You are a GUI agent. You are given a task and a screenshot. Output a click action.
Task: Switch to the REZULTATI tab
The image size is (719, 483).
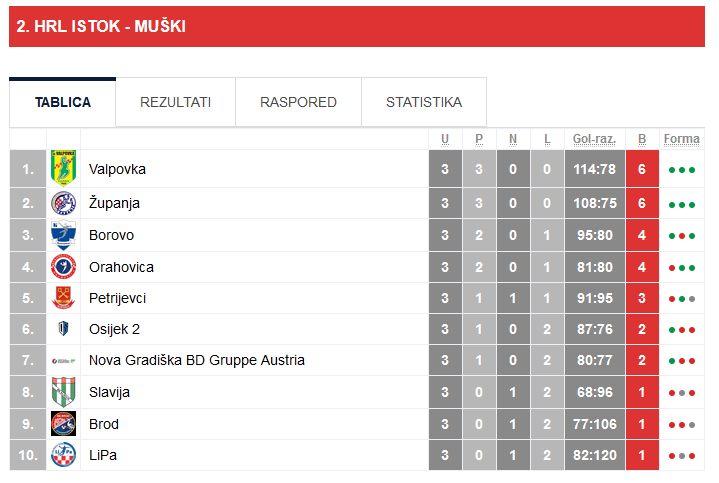click(175, 102)
